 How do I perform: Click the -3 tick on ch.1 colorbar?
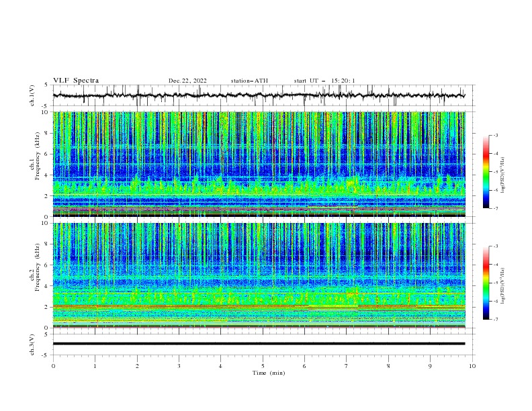495,135
